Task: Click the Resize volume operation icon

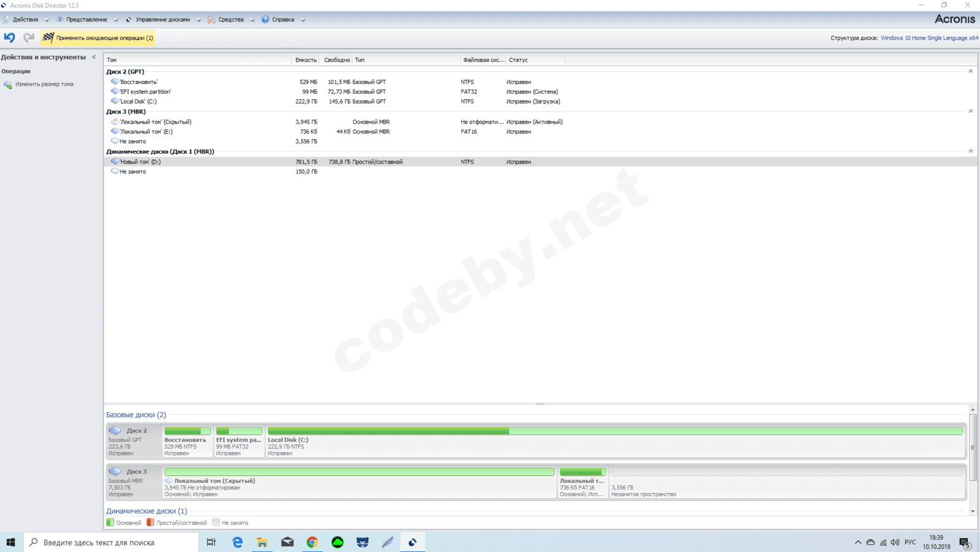Action: 7,85
